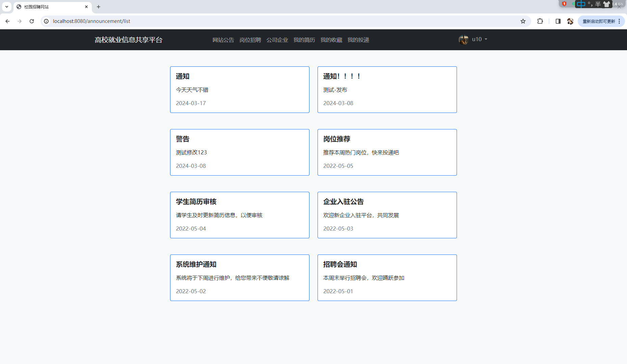Click the text 今天天气不错

pyautogui.click(x=192, y=90)
